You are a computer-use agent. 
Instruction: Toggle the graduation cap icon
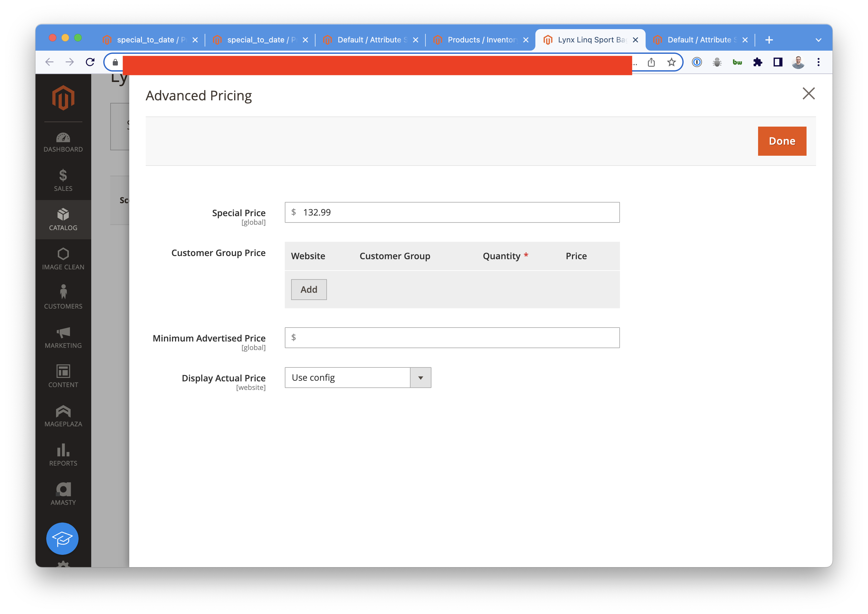62,538
